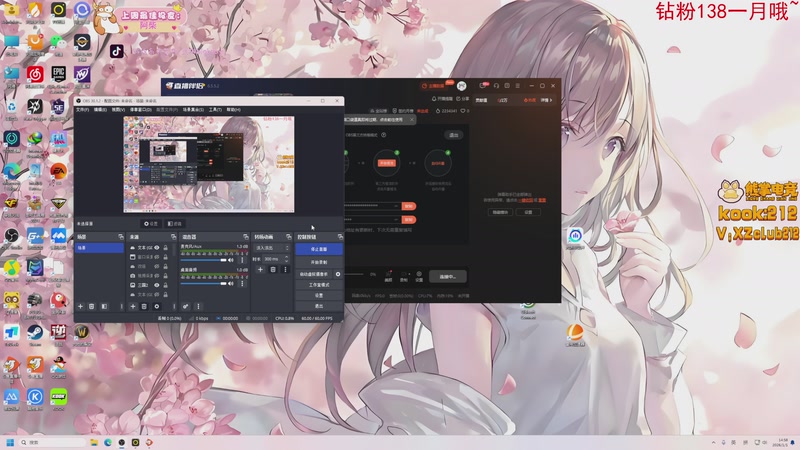Add a new scene in OBS scenes panel
Viewport: 800px width, 450px height.
tap(80, 307)
